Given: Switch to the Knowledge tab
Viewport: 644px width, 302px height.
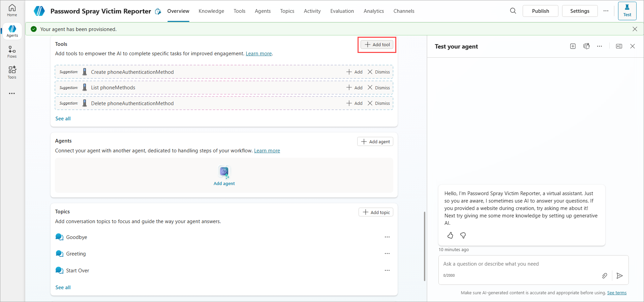Looking at the screenshot, I should (211, 11).
